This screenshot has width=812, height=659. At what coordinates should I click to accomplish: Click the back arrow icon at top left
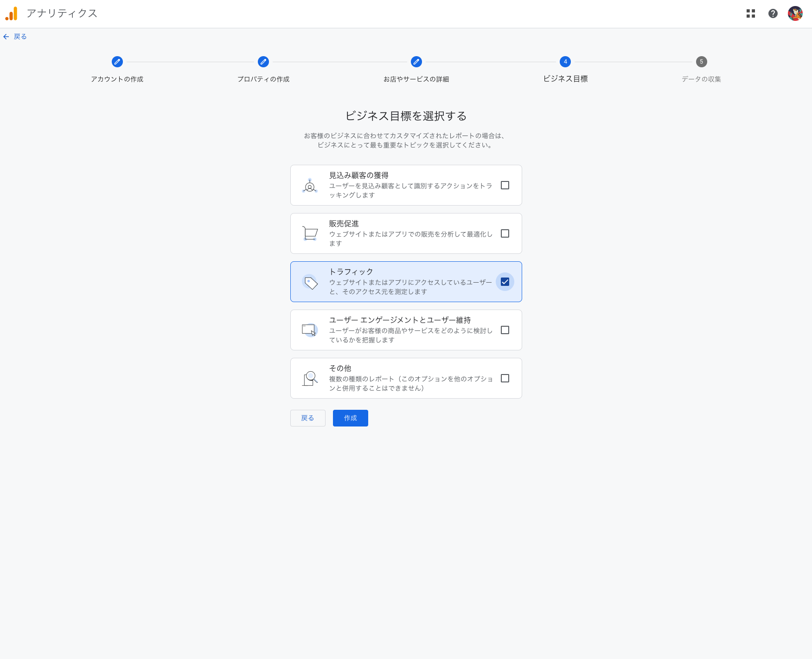[x=6, y=36]
